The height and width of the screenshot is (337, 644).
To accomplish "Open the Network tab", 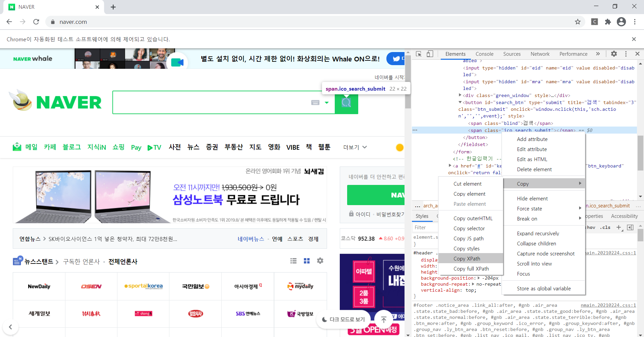I will (x=540, y=54).
